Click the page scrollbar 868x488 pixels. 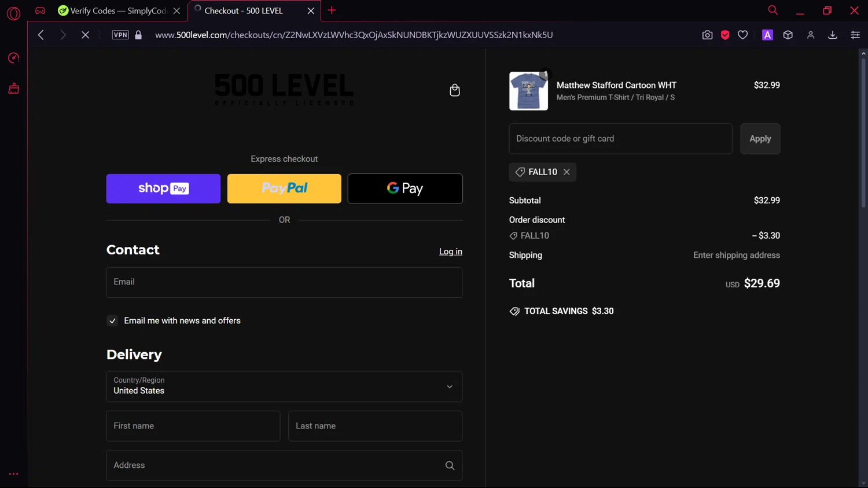(x=863, y=133)
